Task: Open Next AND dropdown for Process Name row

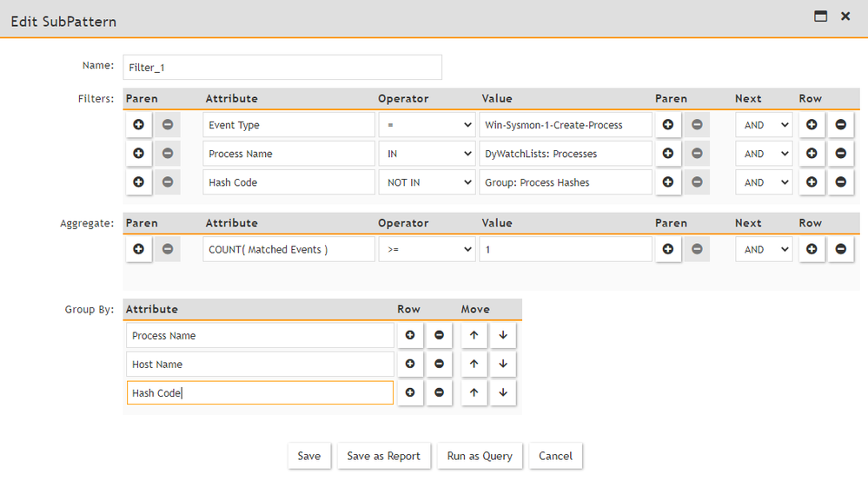Action: coord(764,154)
